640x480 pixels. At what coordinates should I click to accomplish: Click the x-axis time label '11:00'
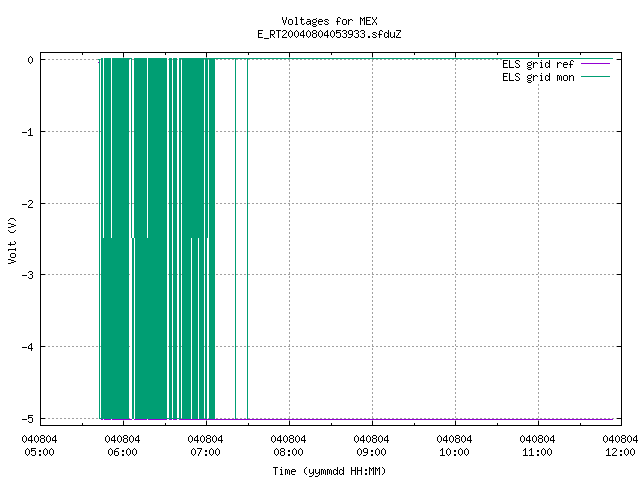(537, 452)
